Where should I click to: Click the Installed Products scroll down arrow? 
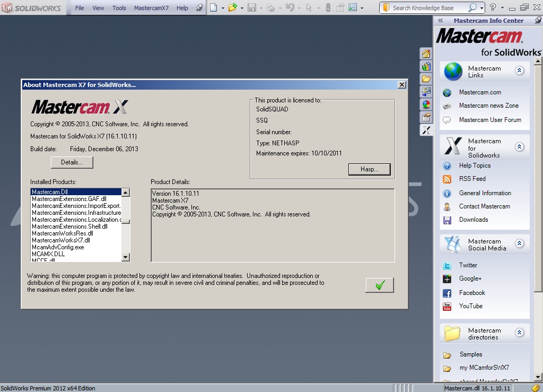(126, 257)
